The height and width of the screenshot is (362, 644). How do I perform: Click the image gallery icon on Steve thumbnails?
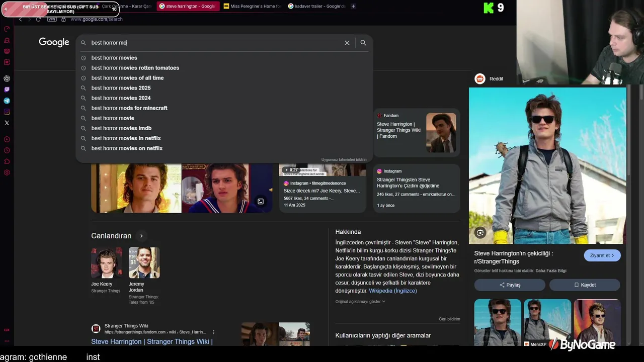click(261, 202)
